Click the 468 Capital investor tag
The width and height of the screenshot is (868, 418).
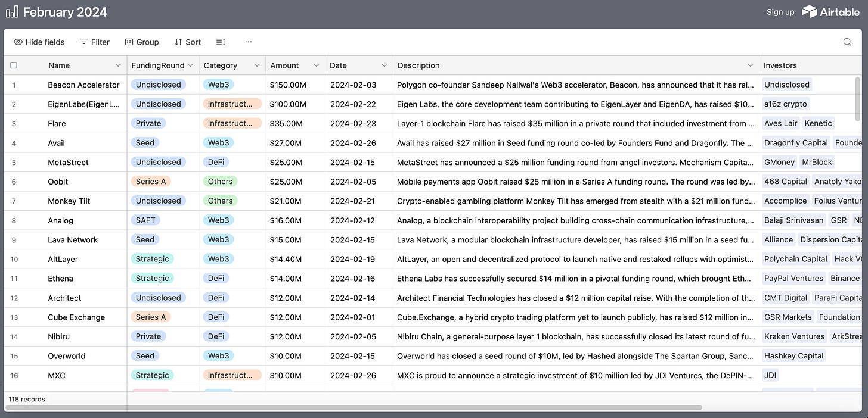pyautogui.click(x=786, y=181)
